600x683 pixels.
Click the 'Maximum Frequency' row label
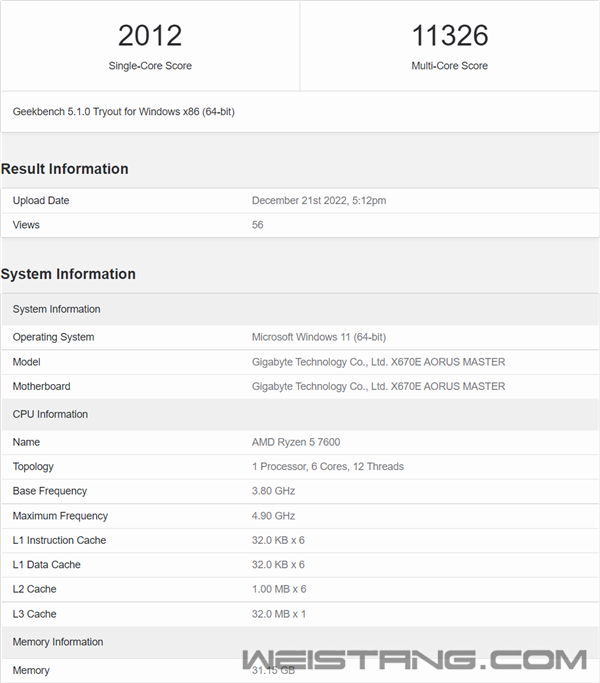(60, 516)
